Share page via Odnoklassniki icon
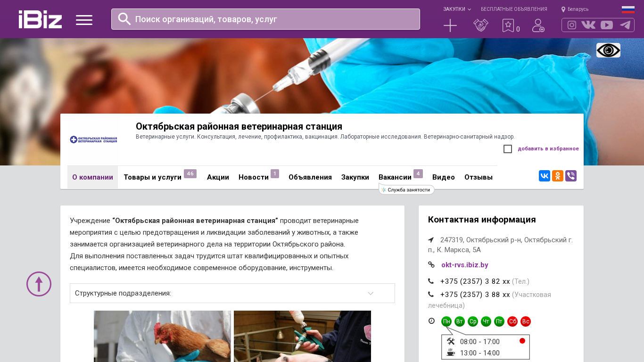 (558, 176)
